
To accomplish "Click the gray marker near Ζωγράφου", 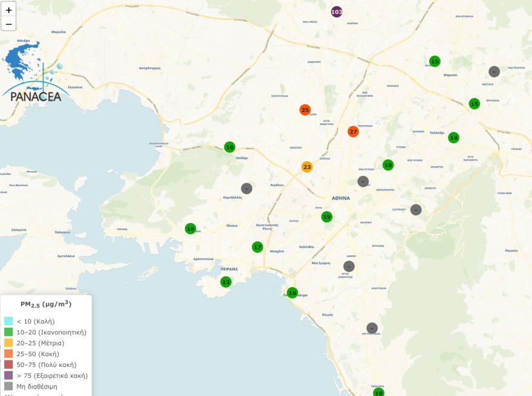I will [415, 210].
